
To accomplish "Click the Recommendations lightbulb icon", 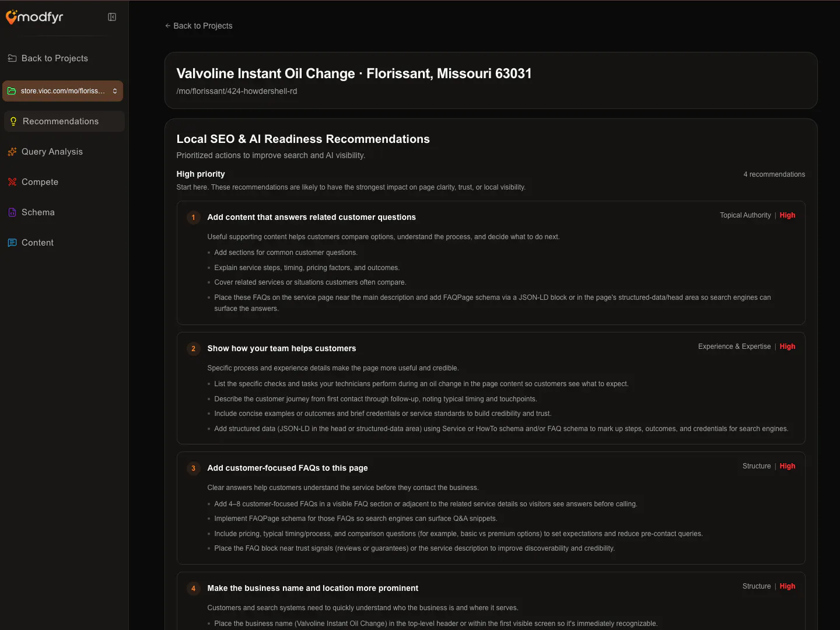I will coord(13,121).
